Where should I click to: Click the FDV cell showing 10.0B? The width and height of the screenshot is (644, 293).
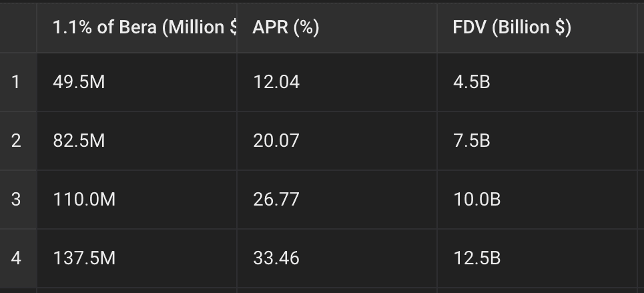pyautogui.click(x=537, y=200)
